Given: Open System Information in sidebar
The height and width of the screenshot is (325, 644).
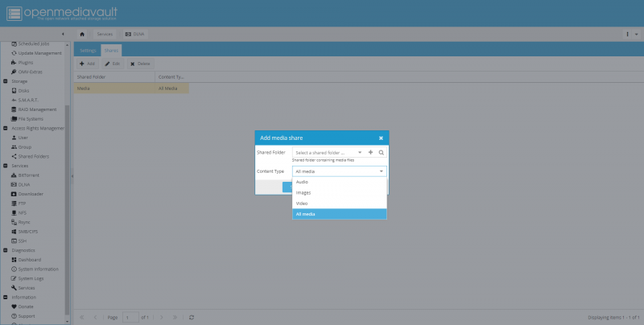Looking at the screenshot, I should (35, 269).
